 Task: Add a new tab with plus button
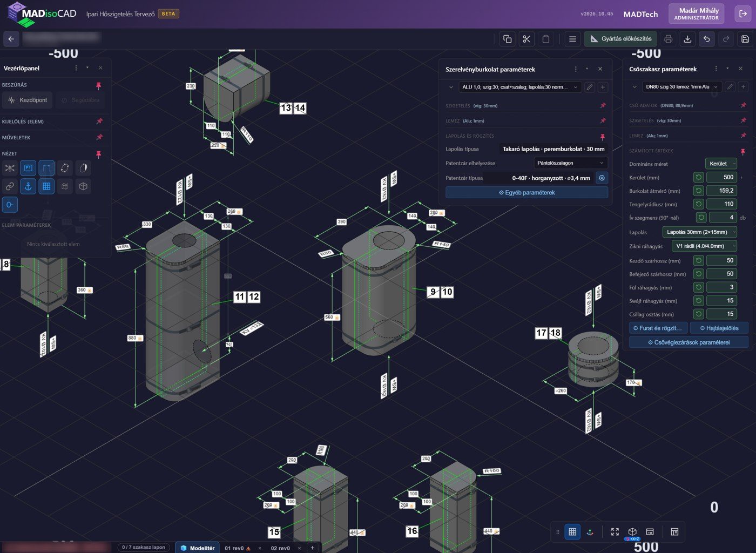pos(312,548)
